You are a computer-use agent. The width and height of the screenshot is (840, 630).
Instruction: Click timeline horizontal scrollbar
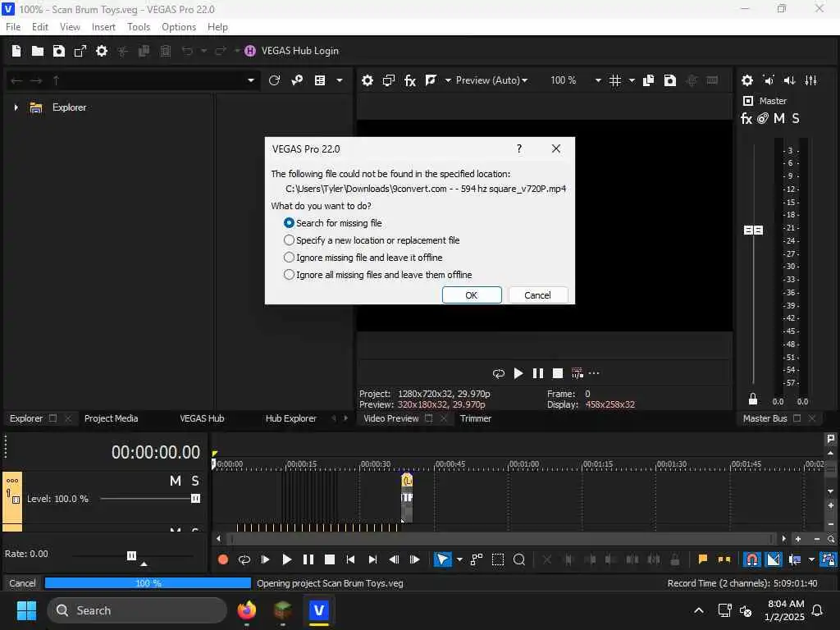pyautogui.click(x=500, y=539)
